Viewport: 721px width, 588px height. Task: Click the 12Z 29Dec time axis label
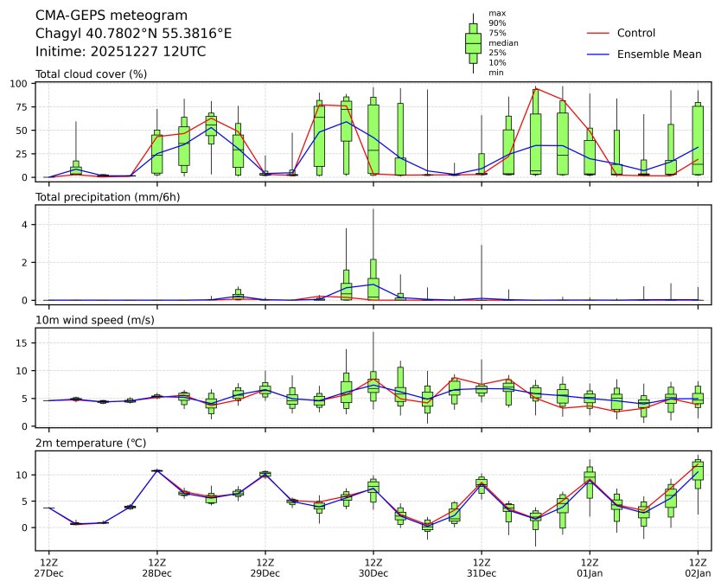(x=265, y=567)
